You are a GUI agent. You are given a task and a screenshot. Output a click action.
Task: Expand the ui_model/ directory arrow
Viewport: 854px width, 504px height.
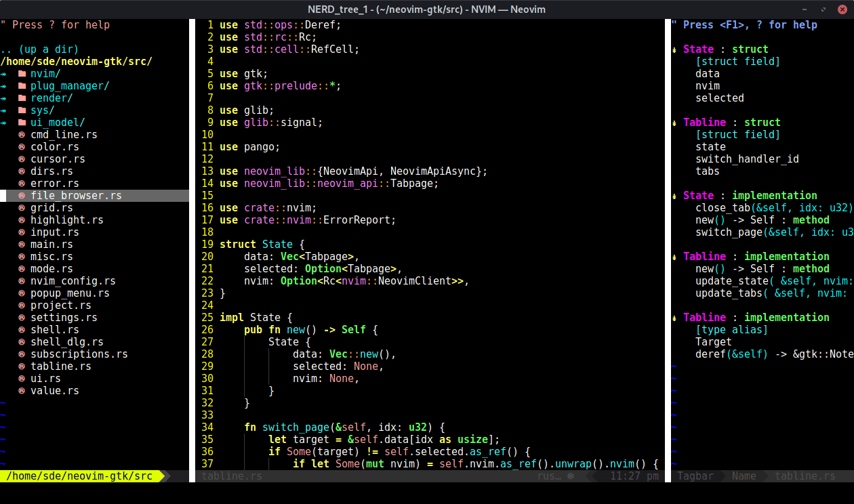[x=3, y=123]
